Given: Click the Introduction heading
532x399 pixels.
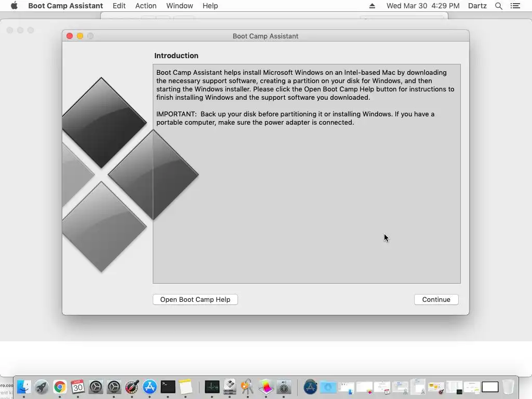Looking at the screenshot, I should pyautogui.click(x=176, y=56).
